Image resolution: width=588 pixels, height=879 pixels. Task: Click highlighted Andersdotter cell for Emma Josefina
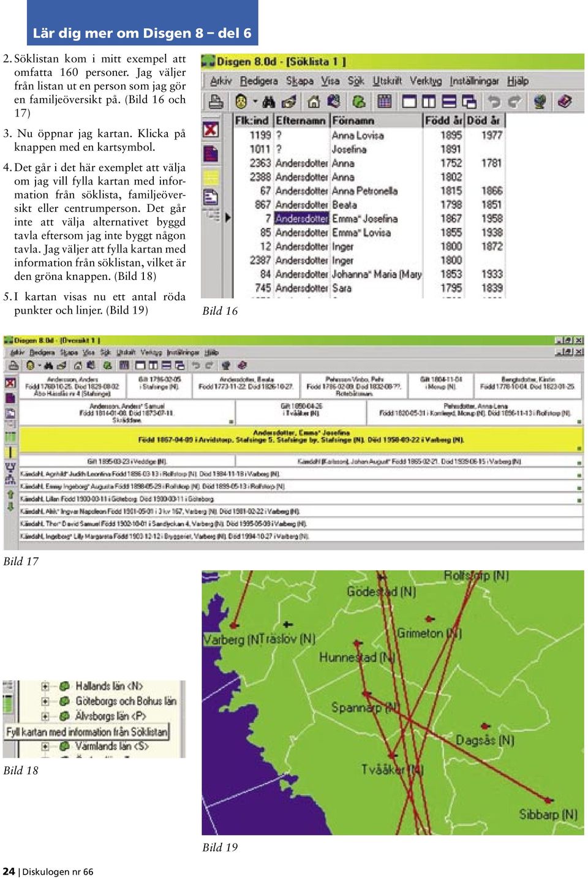pyautogui.click(x=301, y=219)
